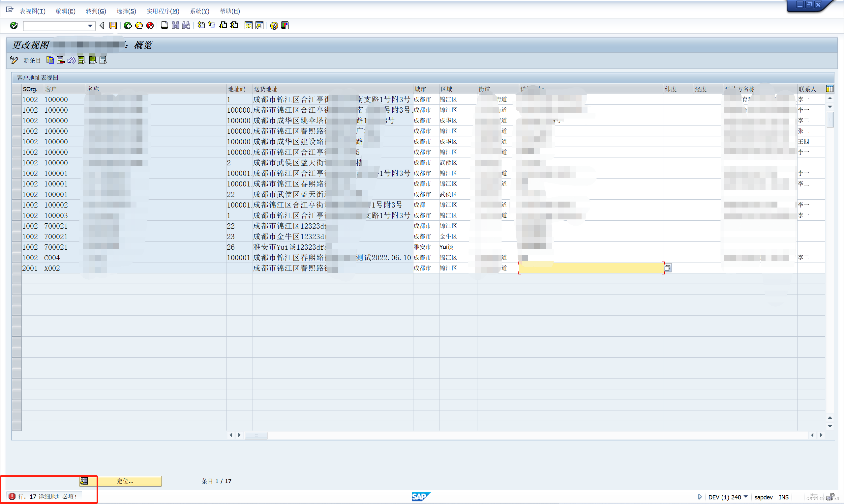
Task: Go back with green arrow icon
Action: click(x=128, y=25)
